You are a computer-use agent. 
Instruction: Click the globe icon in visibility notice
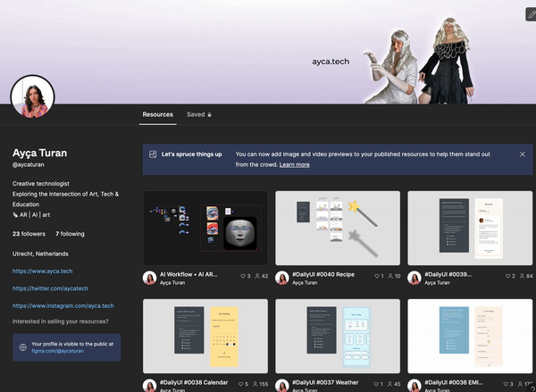23,347
